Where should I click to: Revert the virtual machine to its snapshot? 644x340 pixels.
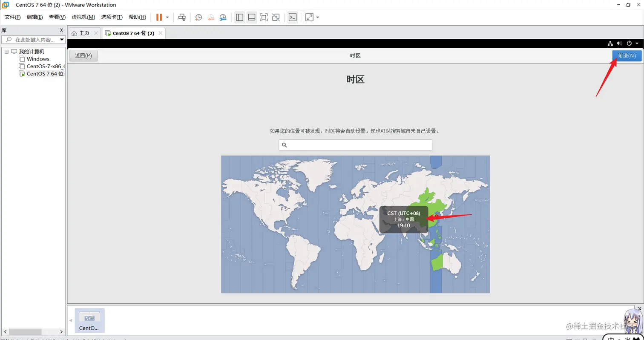[211, 17]
